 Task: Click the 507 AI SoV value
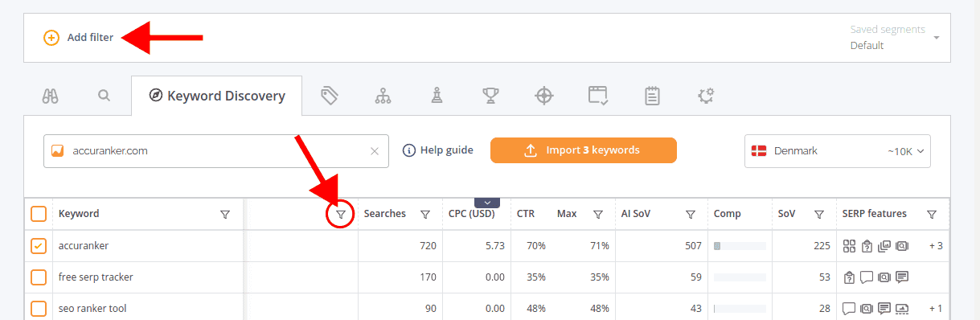coord(693,246)
